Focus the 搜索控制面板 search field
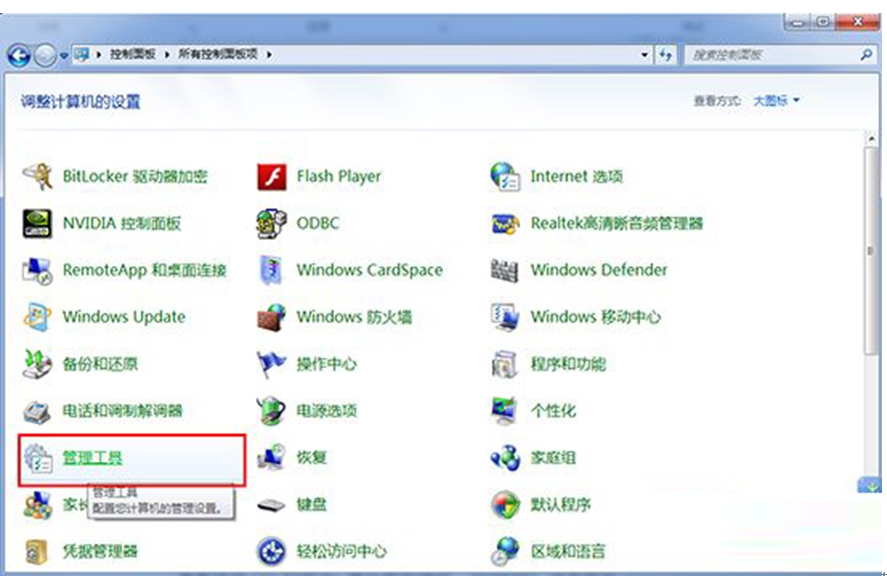This screenshot has height=576, width=887. [x=773, y=55]
